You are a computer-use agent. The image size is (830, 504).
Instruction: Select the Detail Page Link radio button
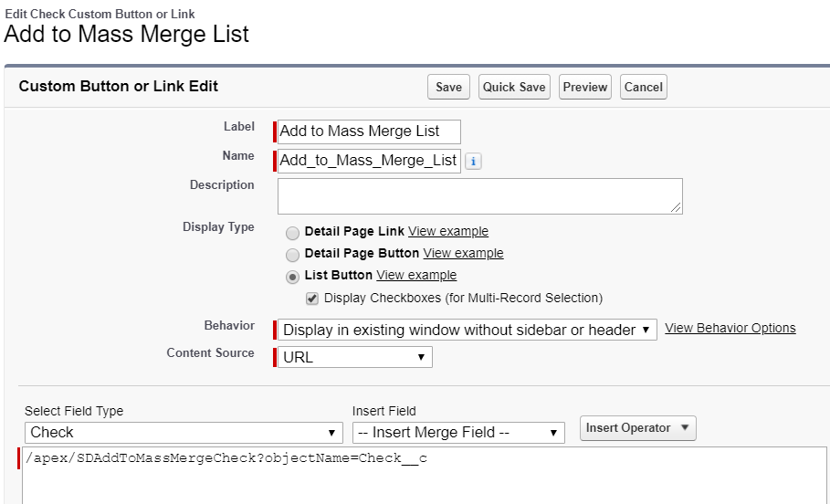tap(292, 233)
